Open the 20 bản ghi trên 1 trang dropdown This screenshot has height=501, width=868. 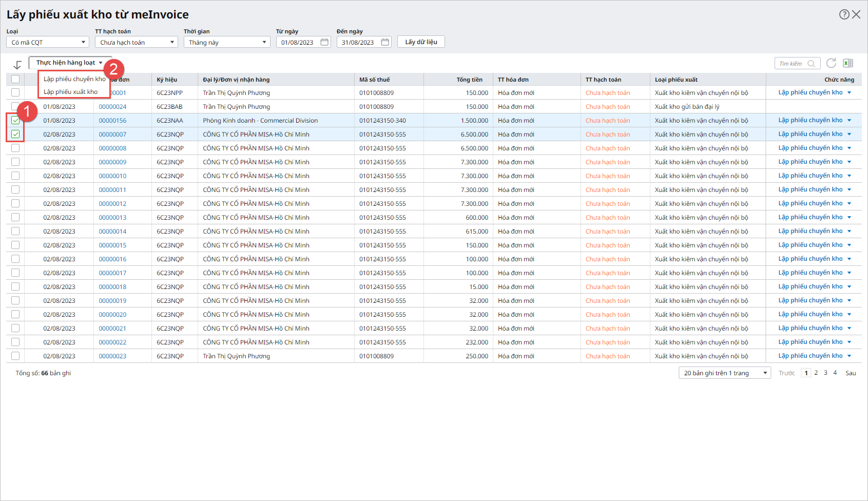[x=725, y=373]
